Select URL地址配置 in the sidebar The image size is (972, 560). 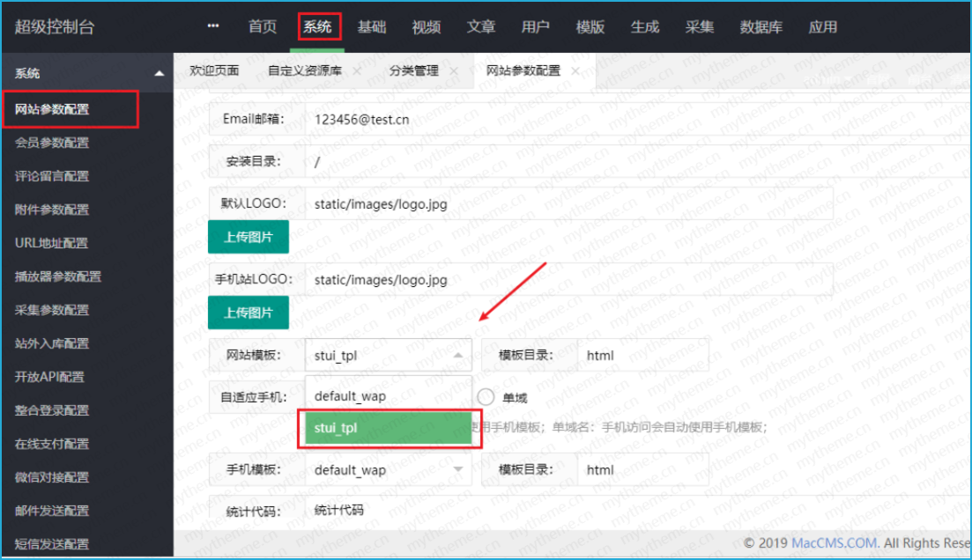click(51, 243)
